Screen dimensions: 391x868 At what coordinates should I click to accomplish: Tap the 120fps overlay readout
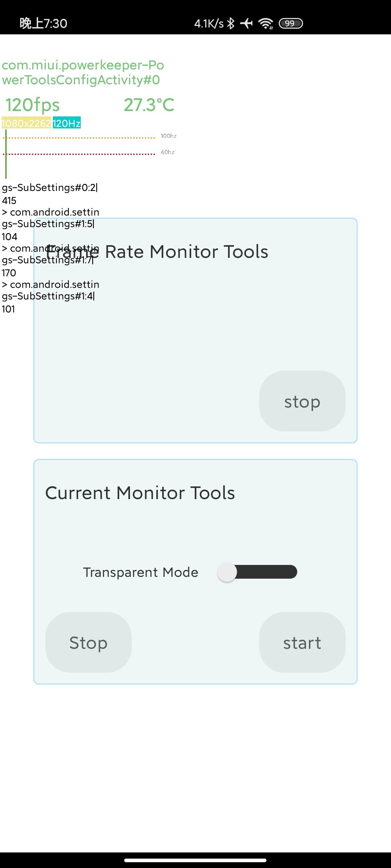pyautogui.click(x=33, y=105)
